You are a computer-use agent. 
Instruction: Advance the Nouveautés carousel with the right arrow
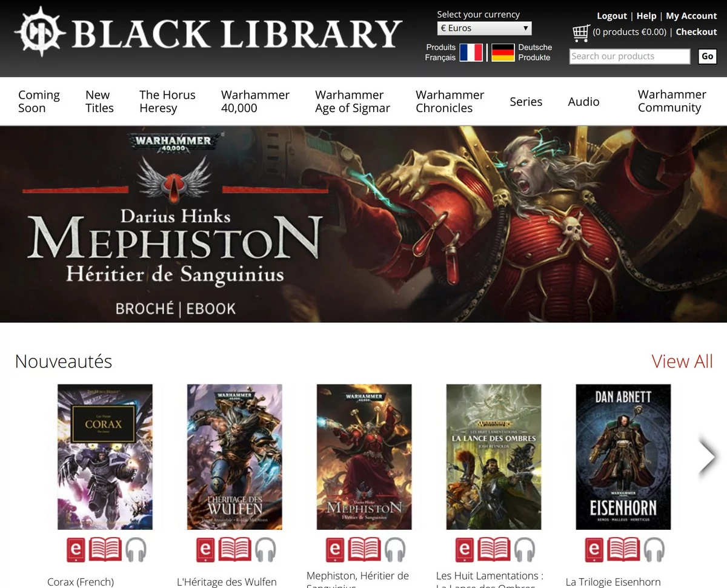(707, 457)
